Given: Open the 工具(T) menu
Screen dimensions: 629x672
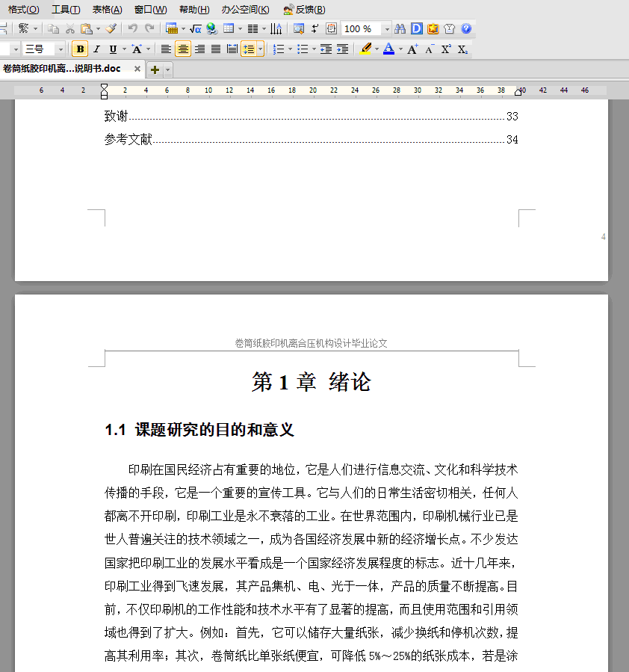Looking at the screenshot, I should point(66,10).
